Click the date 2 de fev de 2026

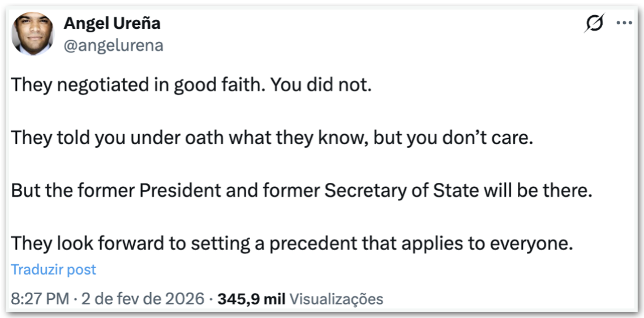pyautogui.click(x=143, y=299)
